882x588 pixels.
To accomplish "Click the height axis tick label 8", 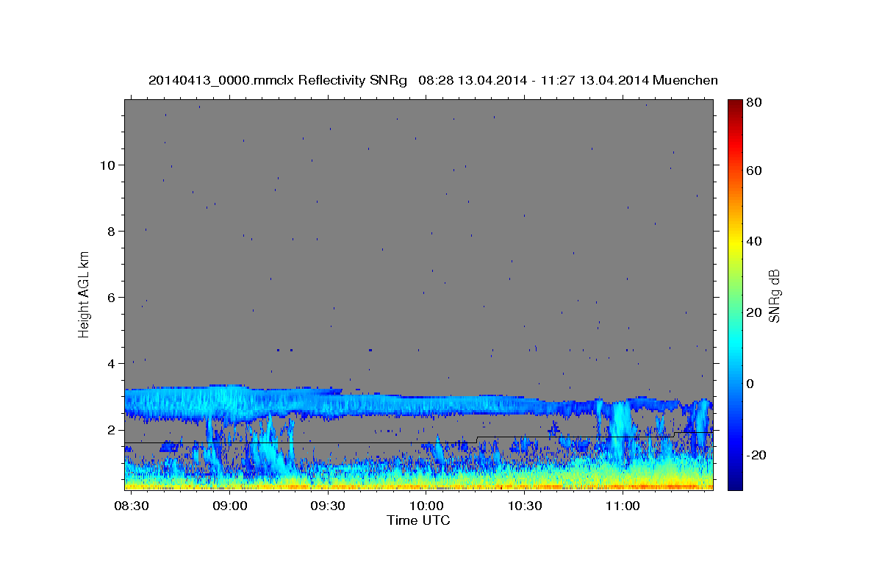I will click(112, 232).
